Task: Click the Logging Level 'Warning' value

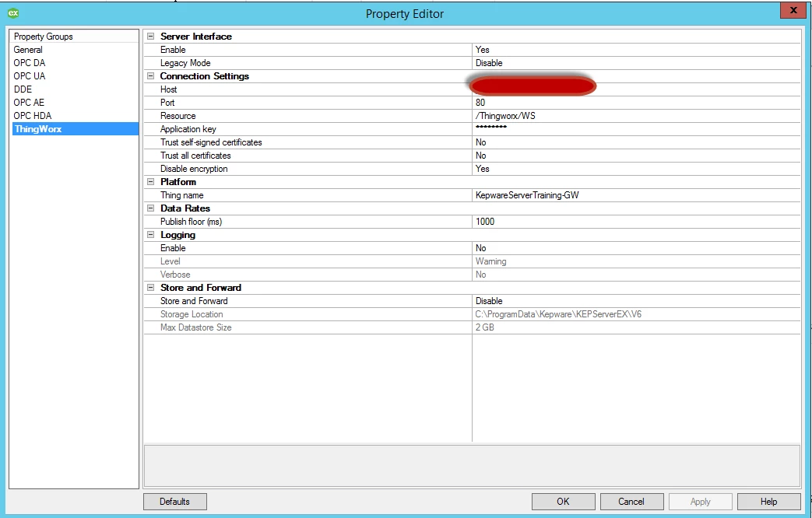Action: [x=637, y=261]
